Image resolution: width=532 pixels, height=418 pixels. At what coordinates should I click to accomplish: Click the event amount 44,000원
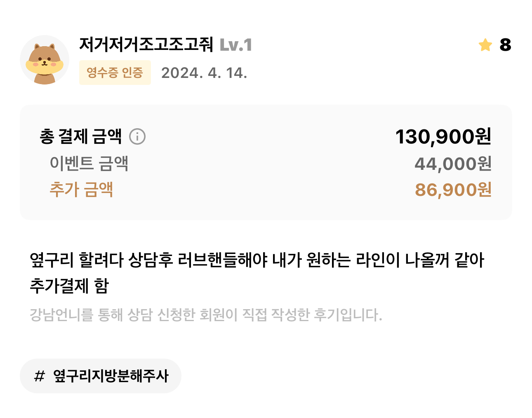tap(453, 164)
